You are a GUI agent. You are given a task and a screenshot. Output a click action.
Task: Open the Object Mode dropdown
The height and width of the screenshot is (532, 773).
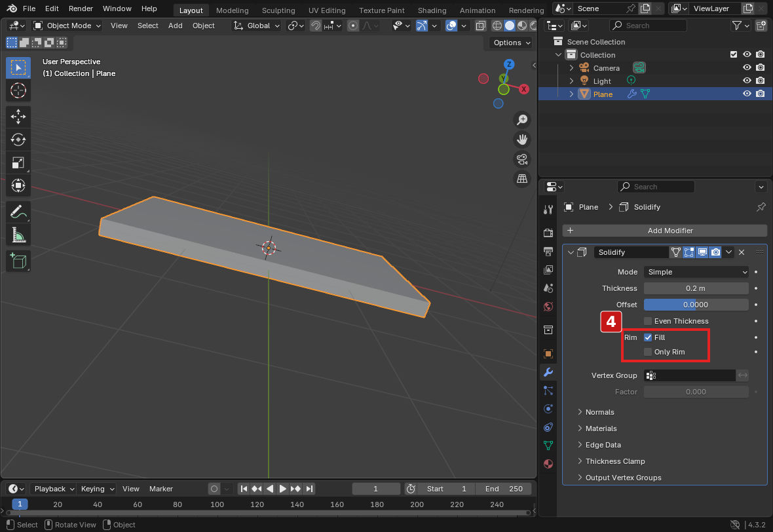point(67,26)
